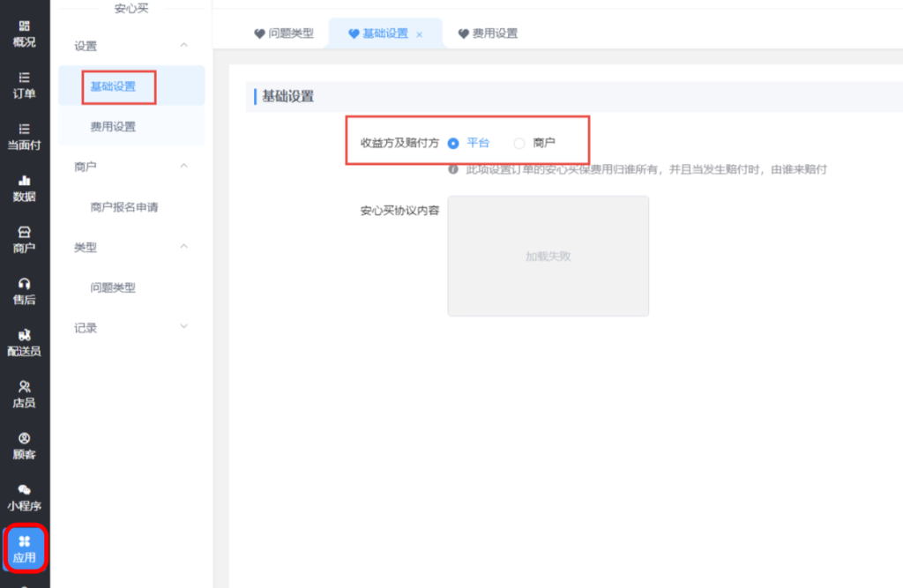
Task: Open 配送员 delivery rider section
Action: [25, 342]
